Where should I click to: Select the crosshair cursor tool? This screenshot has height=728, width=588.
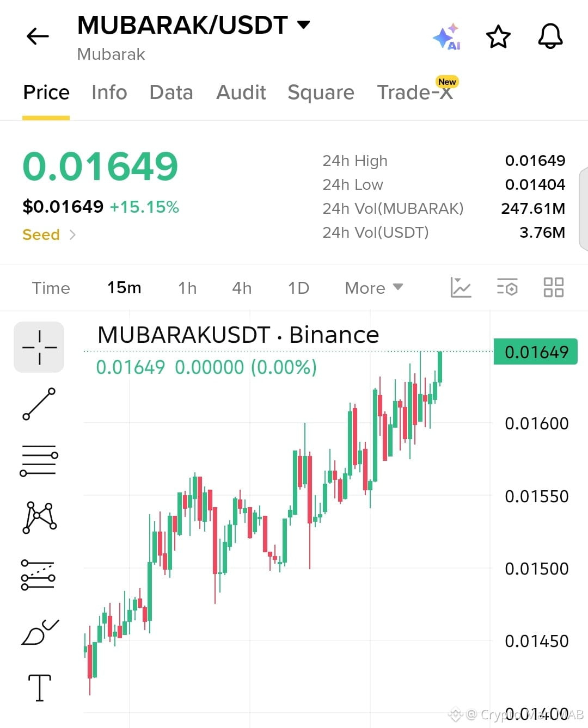tap(39, 347)
